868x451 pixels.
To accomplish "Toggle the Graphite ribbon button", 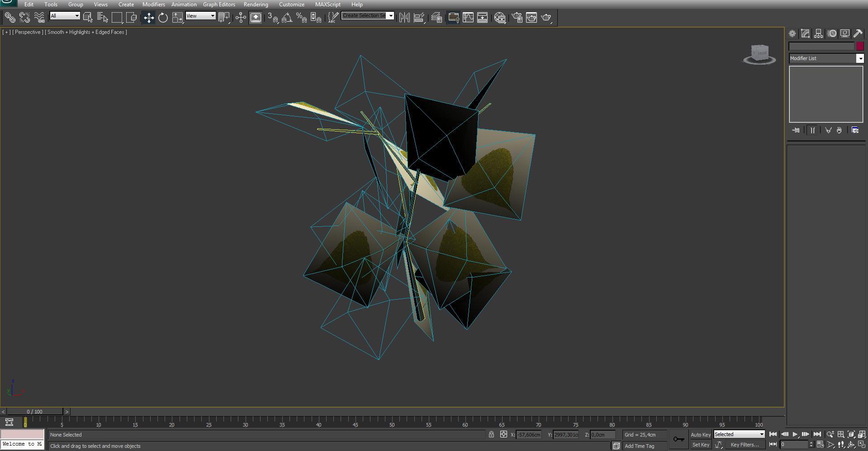I will [x=453, y=18].
